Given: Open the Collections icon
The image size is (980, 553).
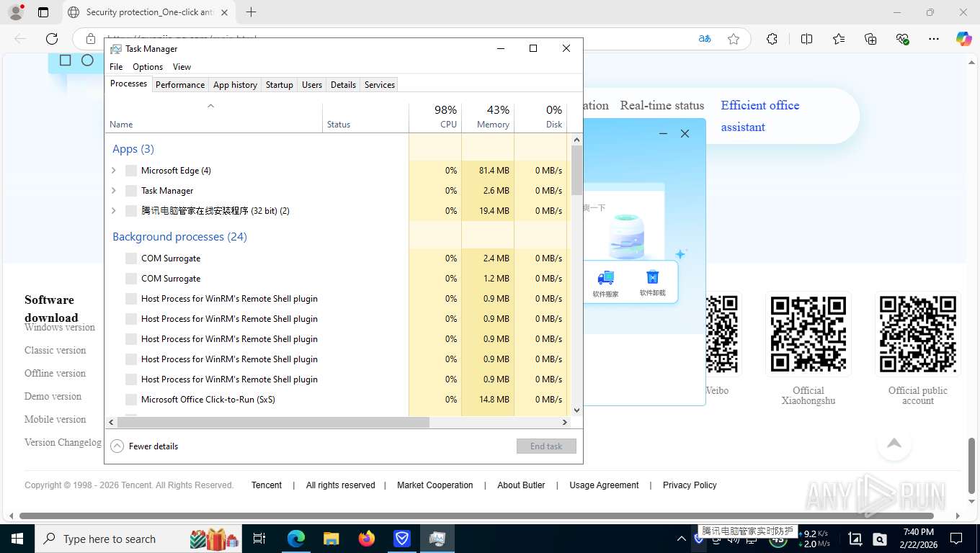Looking at the screenshot, I should pos(870,39).
